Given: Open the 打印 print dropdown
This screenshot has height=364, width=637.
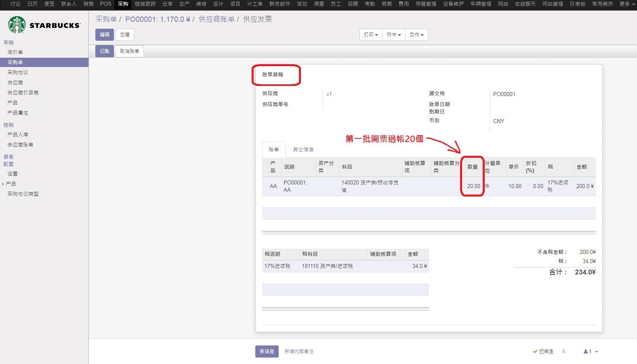Looking at the screenshot, I should [371, 35].
